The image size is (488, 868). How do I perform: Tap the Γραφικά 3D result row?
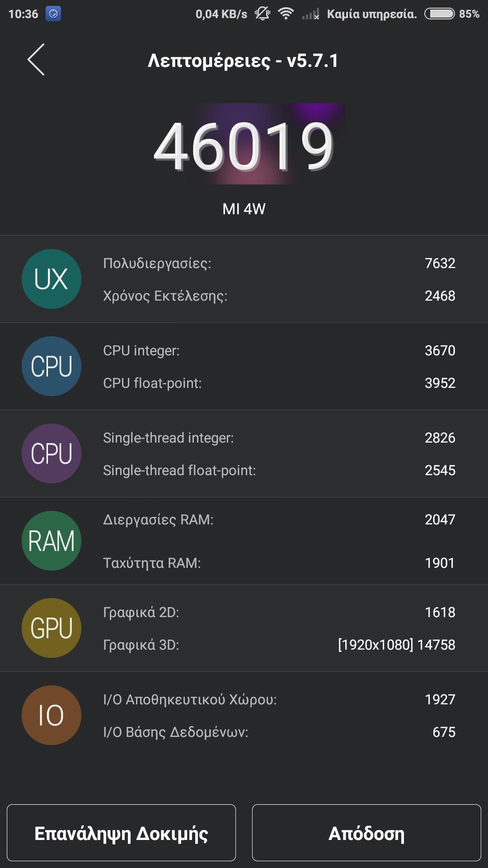279,645
